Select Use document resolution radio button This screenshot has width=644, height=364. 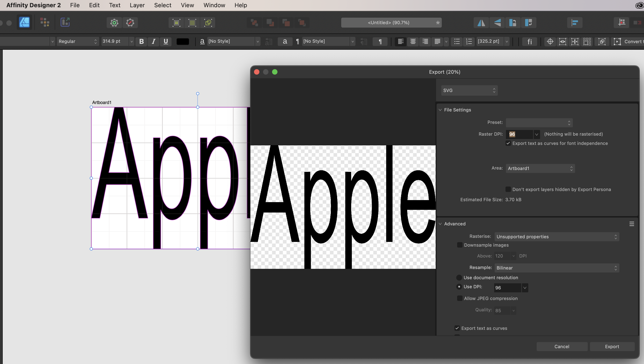tap(459, 277)
